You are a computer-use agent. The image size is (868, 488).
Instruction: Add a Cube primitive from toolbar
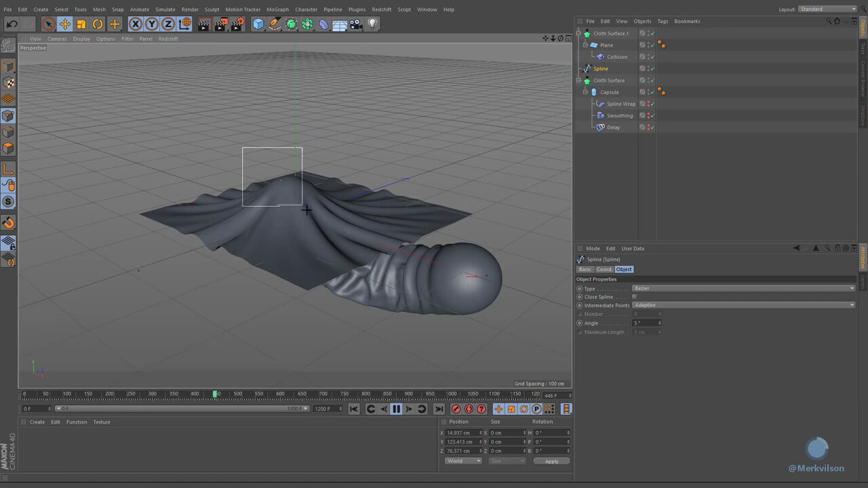tap(258, 24)
